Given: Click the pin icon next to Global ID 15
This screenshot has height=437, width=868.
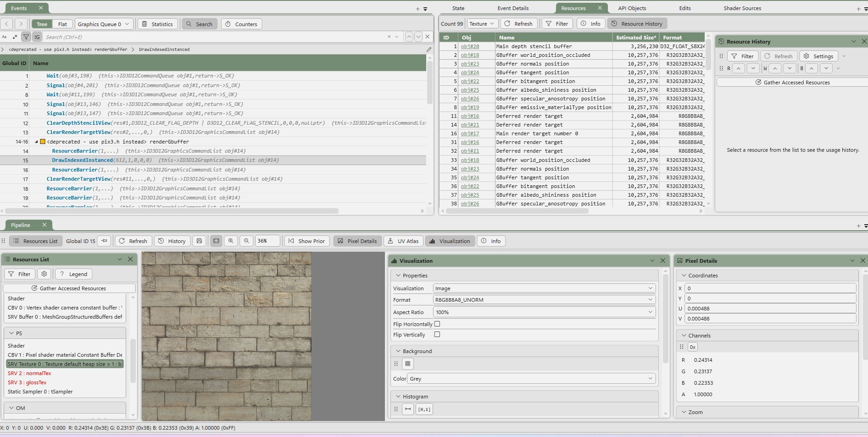Looking at the screenshot, I should tap(105, 241).
